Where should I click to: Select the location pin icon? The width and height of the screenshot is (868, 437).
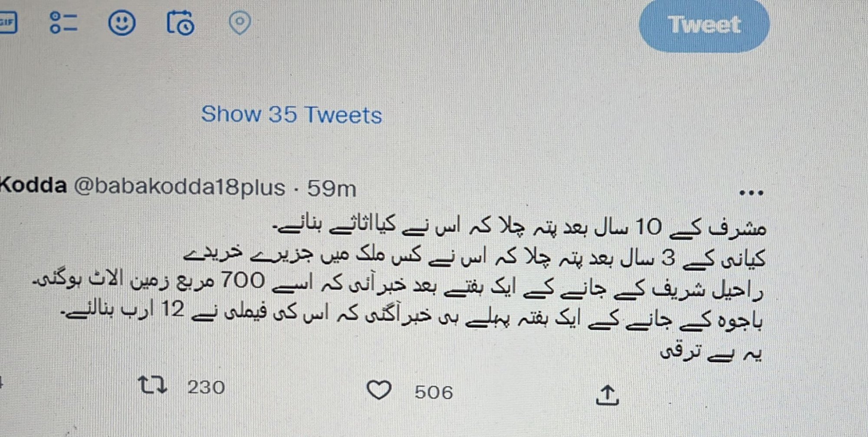(240, 23)
